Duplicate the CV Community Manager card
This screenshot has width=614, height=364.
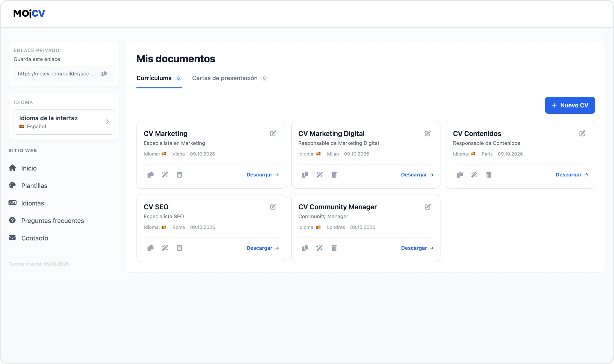click(x=305, y=248)
